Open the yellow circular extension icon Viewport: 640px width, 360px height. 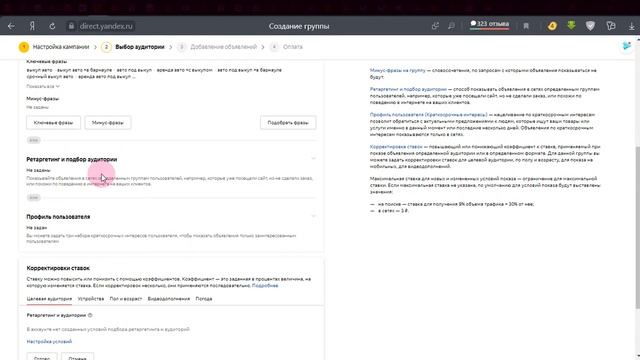point(552,26)
